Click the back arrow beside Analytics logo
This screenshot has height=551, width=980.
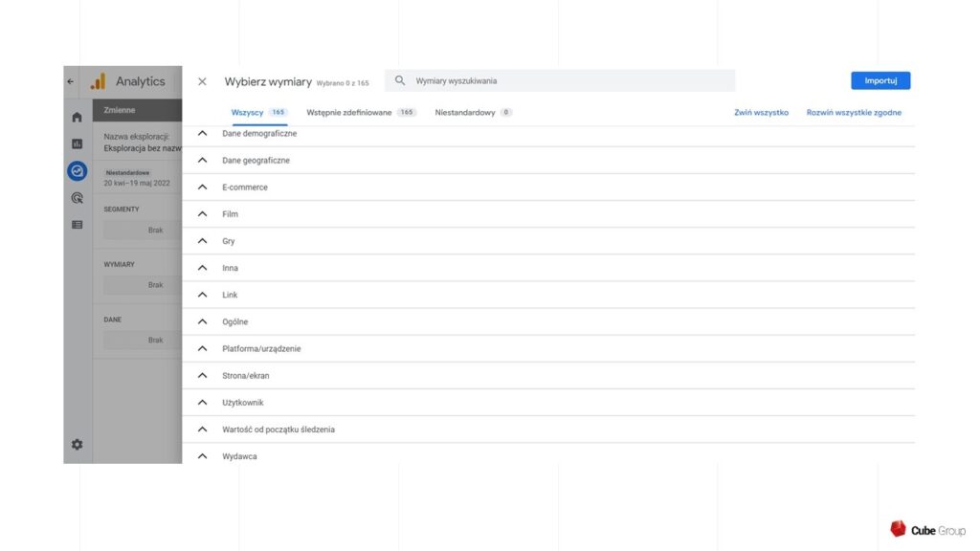pyautogui.click(x=71, y=81)
